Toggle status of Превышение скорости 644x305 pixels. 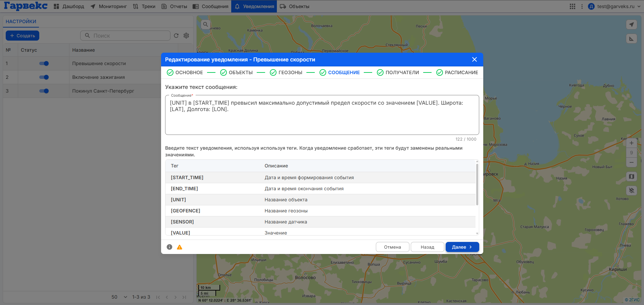[x=44, y=63]
